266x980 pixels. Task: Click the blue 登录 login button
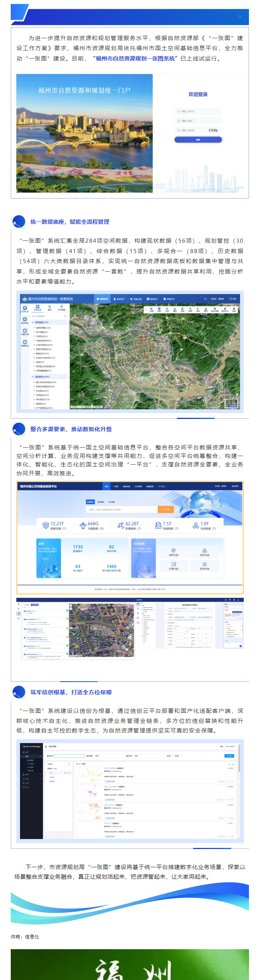coord(197,140)
